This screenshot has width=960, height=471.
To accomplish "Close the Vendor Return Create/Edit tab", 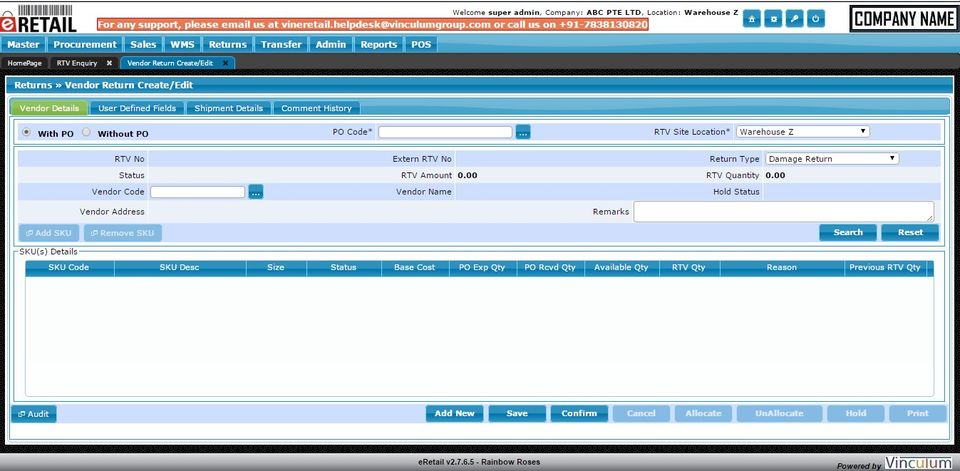I will coord(225,63).
